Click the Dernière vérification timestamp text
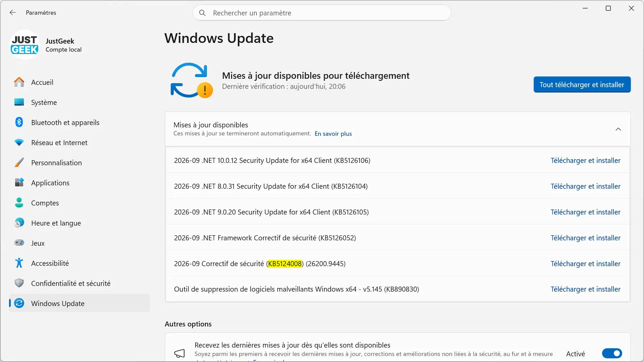The width and height of the screenshot is (644, 362). pos(283,86)
